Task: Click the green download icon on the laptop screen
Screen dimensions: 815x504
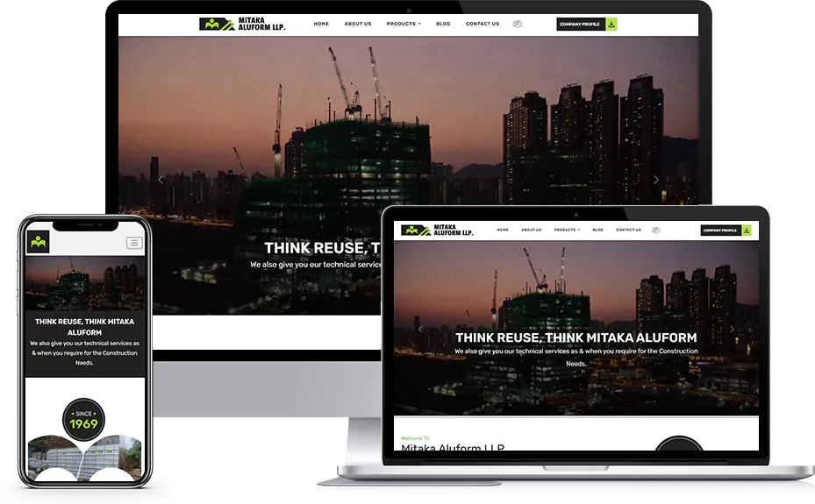Action: [x=747, y=230]
